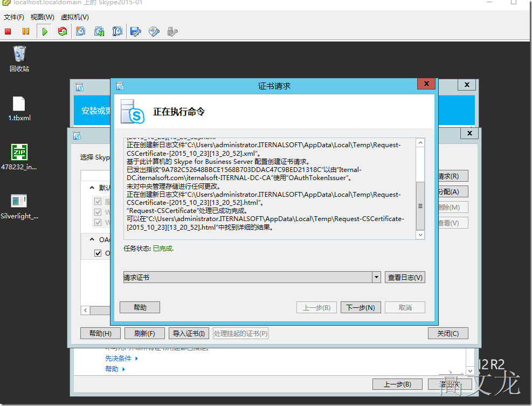Click the CD/DVD connect toolbar icon
Screen dimensions: 532x406
[154, 32]
